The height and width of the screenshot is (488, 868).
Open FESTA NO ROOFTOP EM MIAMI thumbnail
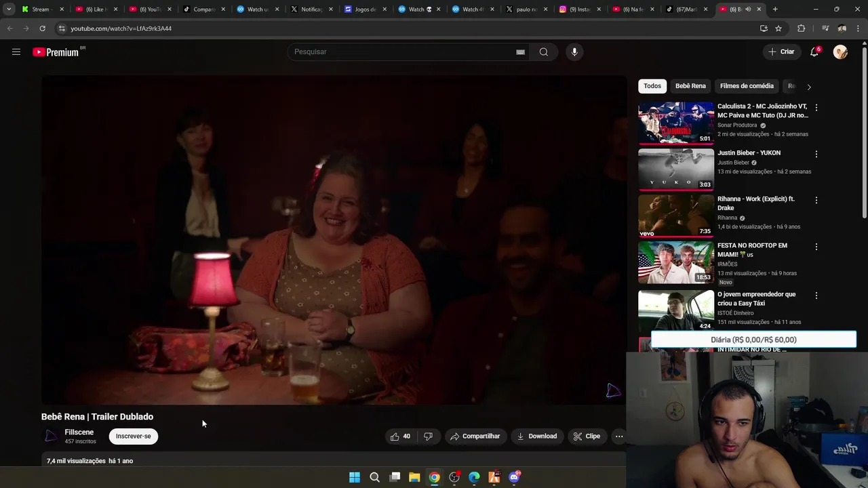[x=676, y=262]
